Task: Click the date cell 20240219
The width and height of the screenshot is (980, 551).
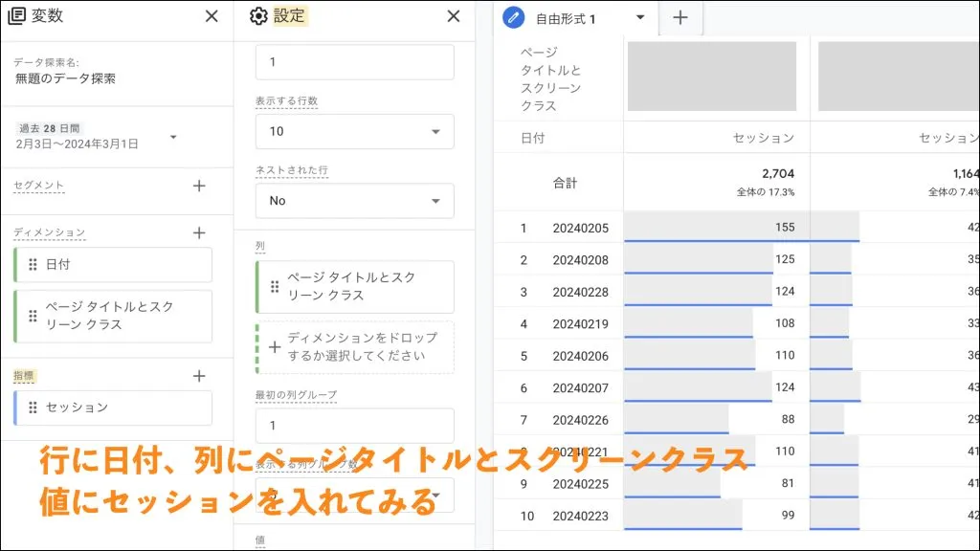Action: pyautogui.click(x=581, y=323)
